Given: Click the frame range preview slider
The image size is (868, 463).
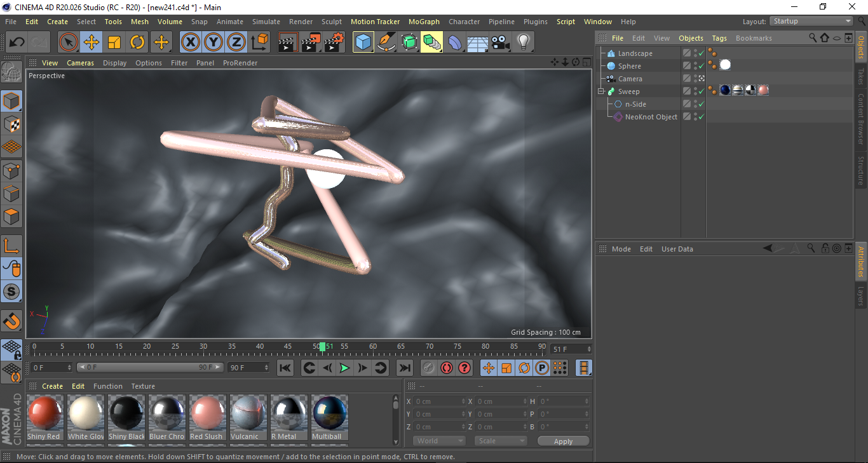Looking at the screenshot, I should pos(150,367).
